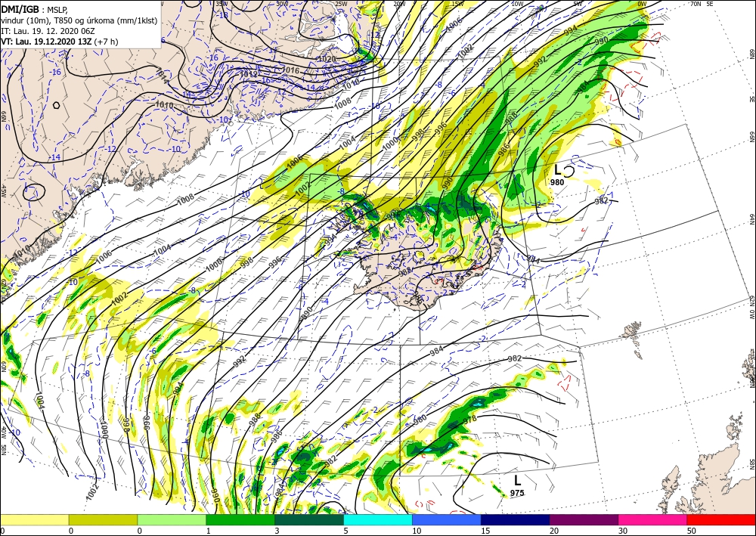This screenshot has width=756, height=536.
Task: Click the red legend segment starting at 50
Action: [x=721, y=520]
